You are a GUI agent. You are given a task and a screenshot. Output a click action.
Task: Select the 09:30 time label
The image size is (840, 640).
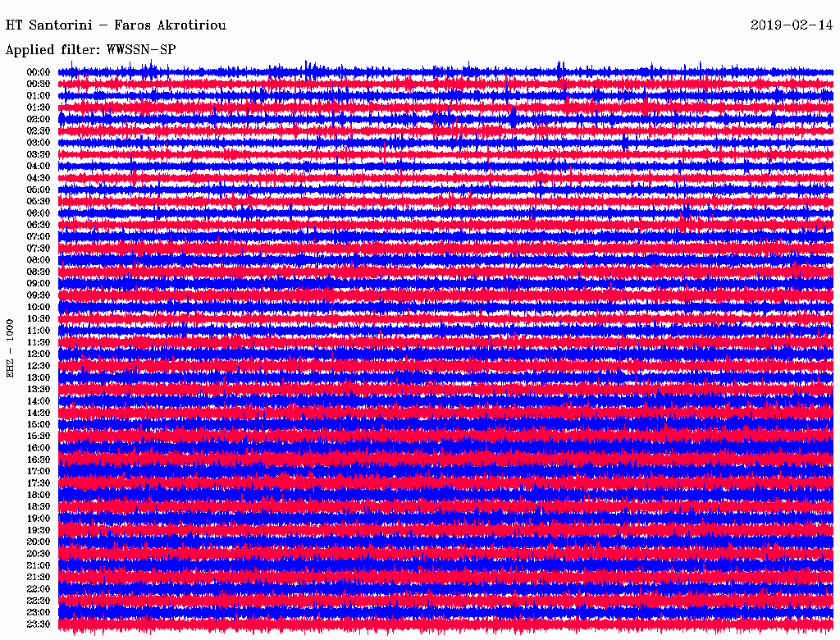click(39, 295)
